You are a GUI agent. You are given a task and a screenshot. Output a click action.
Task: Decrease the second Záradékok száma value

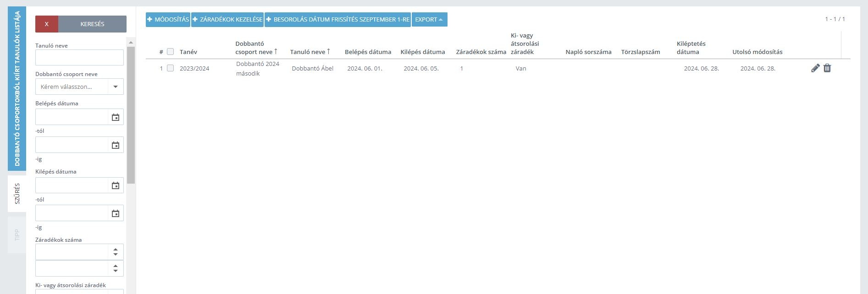(116, 271)
